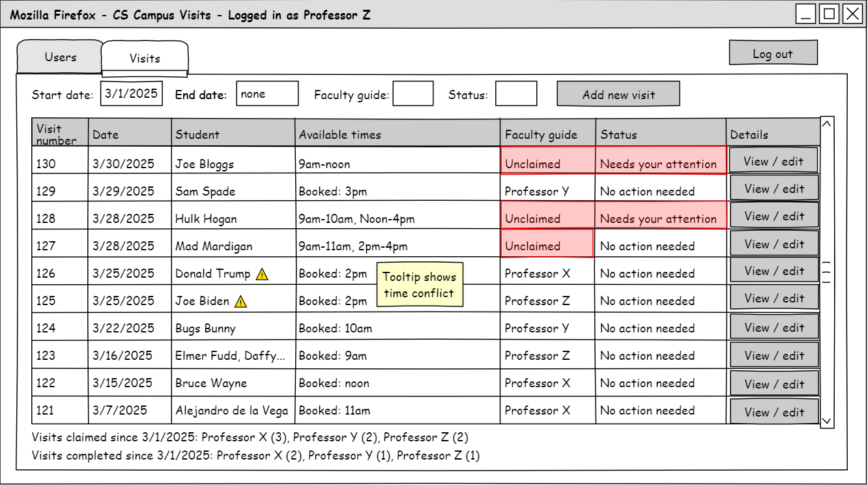Open View / edit for visit 130
The width and height of the screenshot is (868, 485).
coord(774,161)
